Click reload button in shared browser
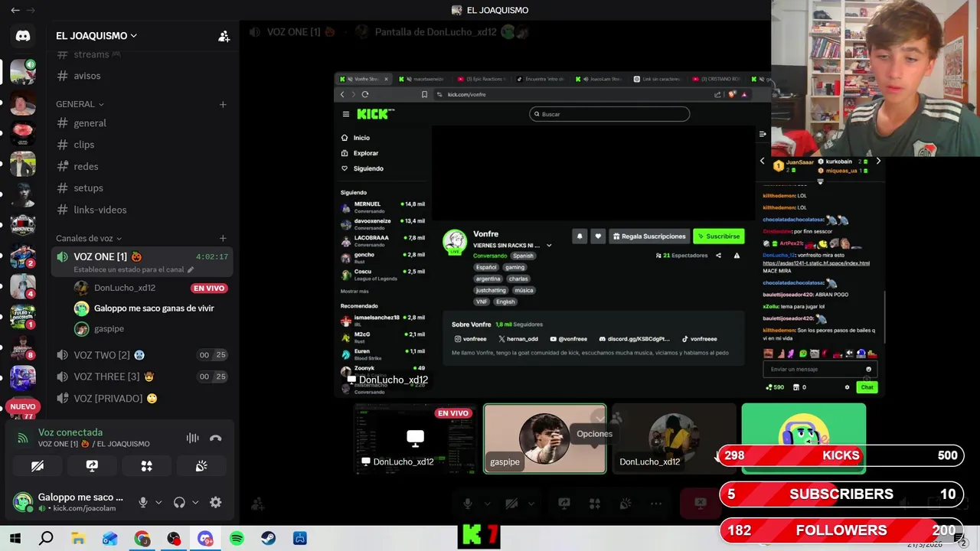Viewport: 980px width, 551px height. 365,94
